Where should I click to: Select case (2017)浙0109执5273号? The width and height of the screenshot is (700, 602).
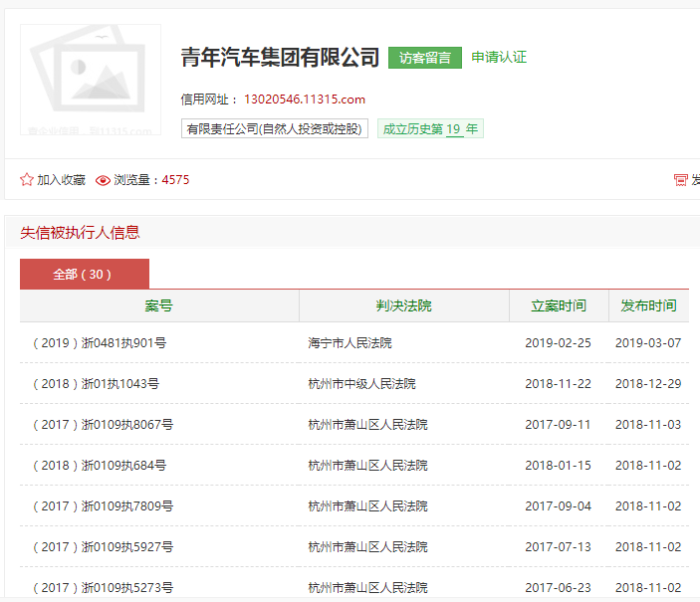103,588
